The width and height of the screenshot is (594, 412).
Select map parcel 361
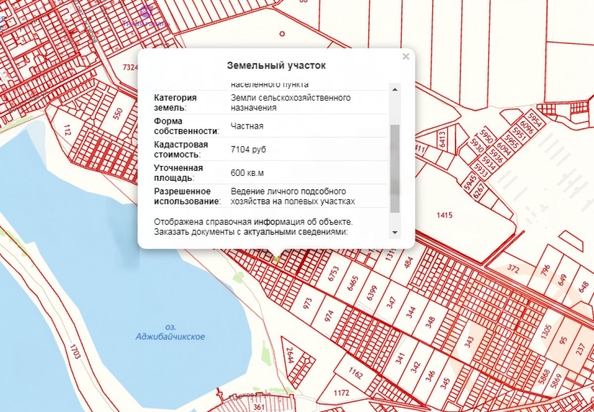click(x=259, y=407)
